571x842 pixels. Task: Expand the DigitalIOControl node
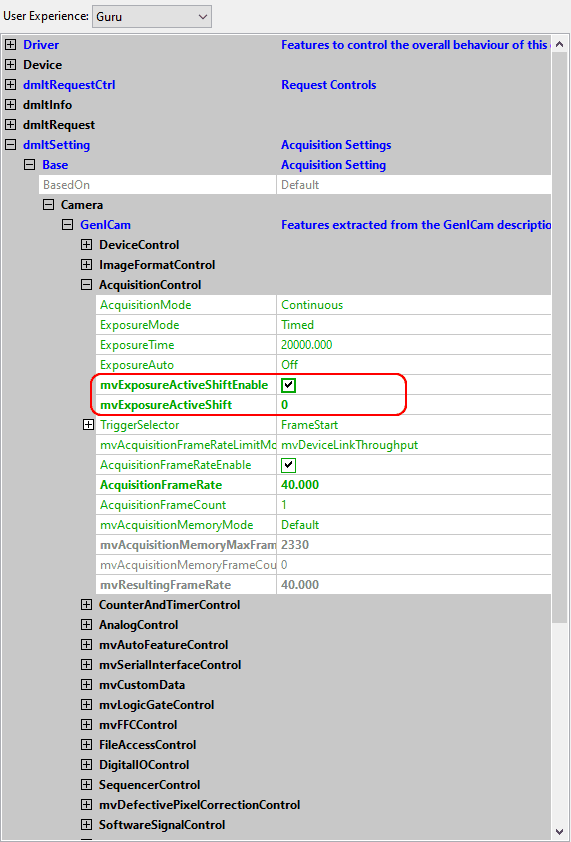click(86, 765)
